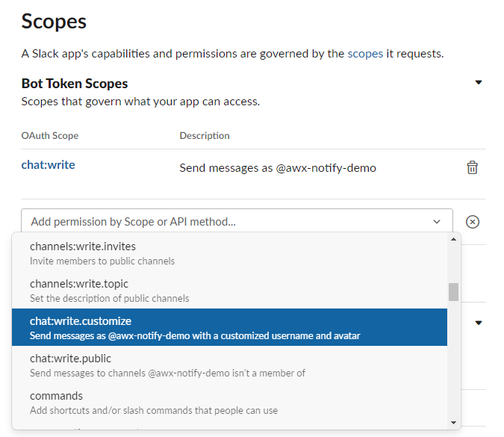Click the Description column header

click(x=205, y=136)
